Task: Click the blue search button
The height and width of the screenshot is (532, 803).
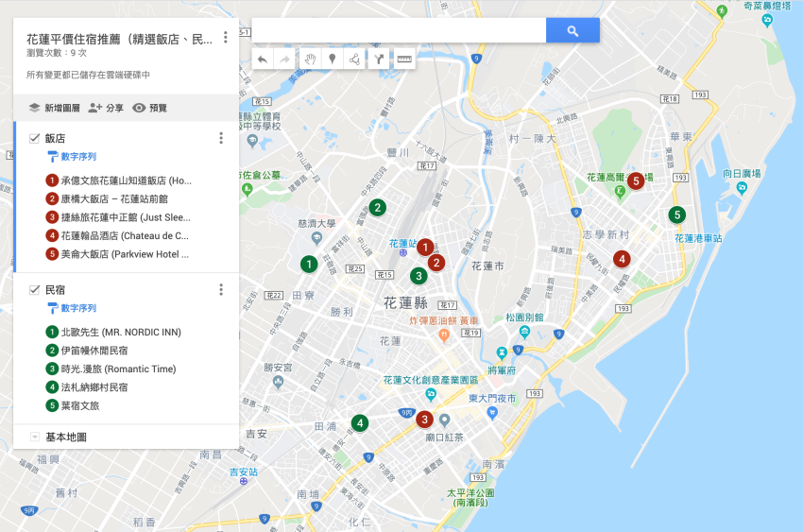Action: tap(572, 31)
